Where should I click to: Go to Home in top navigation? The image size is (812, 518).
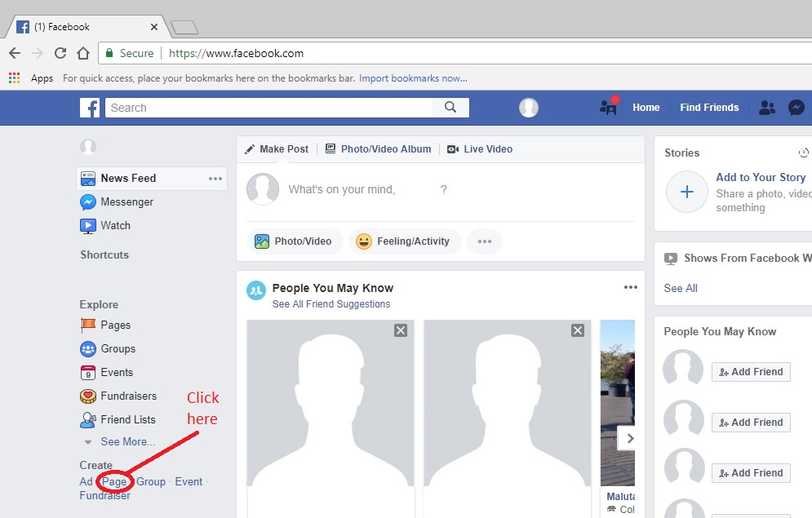click(646, 107)
